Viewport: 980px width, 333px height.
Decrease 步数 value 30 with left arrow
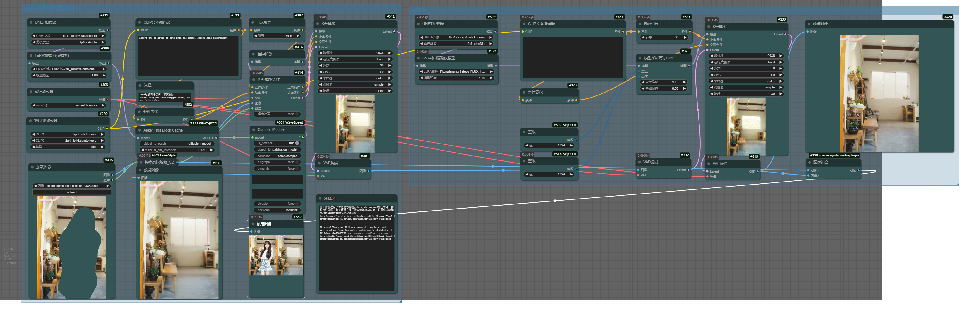(320, 65)
